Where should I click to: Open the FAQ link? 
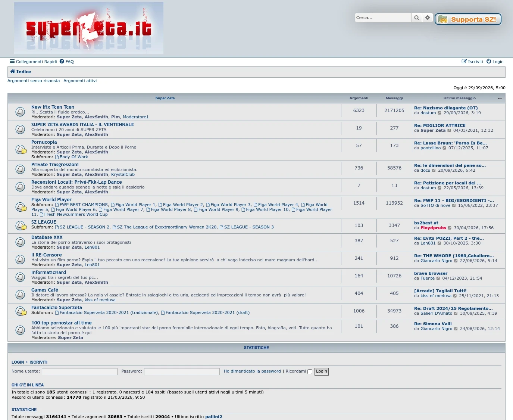(x=67, y=62)
